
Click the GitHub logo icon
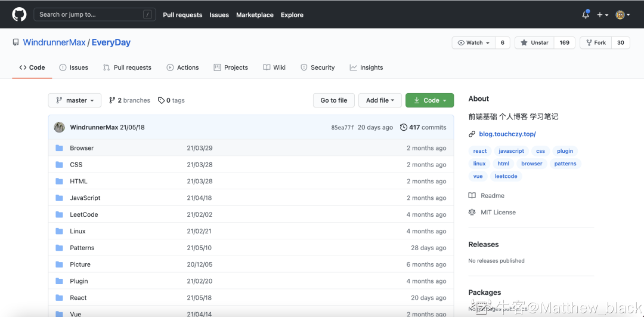19,14
